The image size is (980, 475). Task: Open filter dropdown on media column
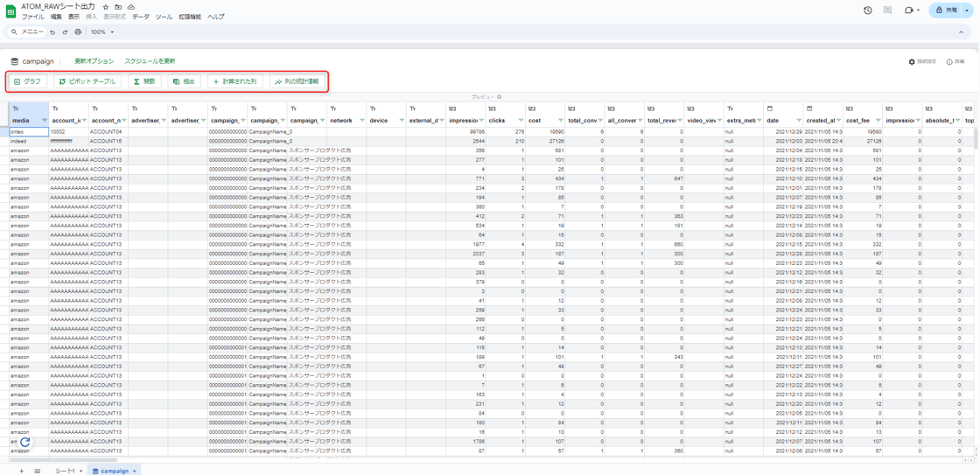pyautogui.click(x=45, y=121)
